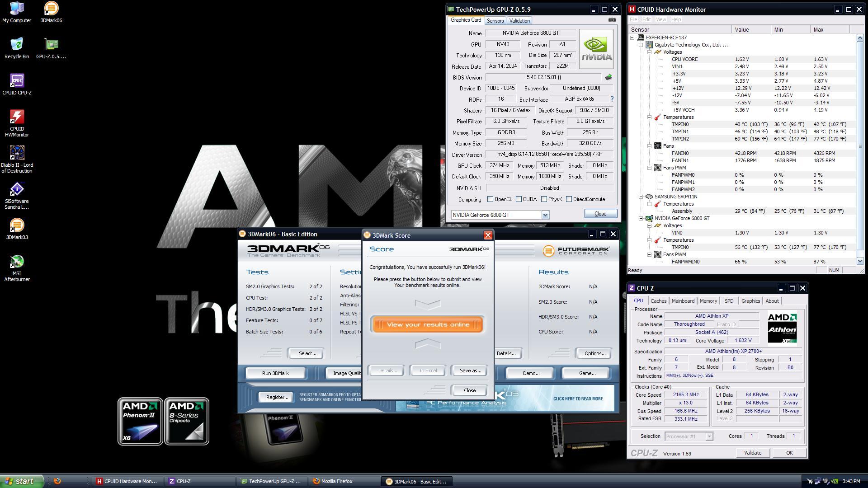The height and width of the screenshot is (488, 868).
Task: Click Save as button in 3DMark Score
Action: coord(470,371)
